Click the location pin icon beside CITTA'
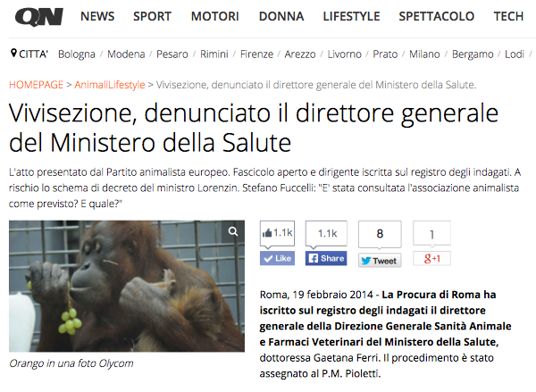This screenshot has width=536, height=392. 13,54
